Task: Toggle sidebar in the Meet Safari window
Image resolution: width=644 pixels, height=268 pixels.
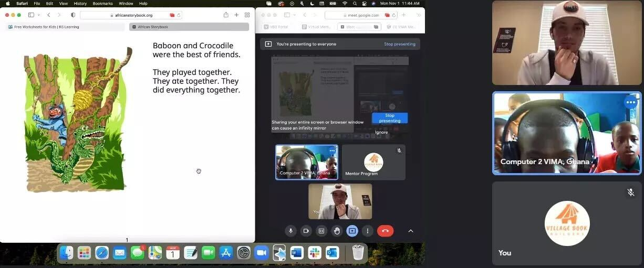Action: (x=287, y=15)
